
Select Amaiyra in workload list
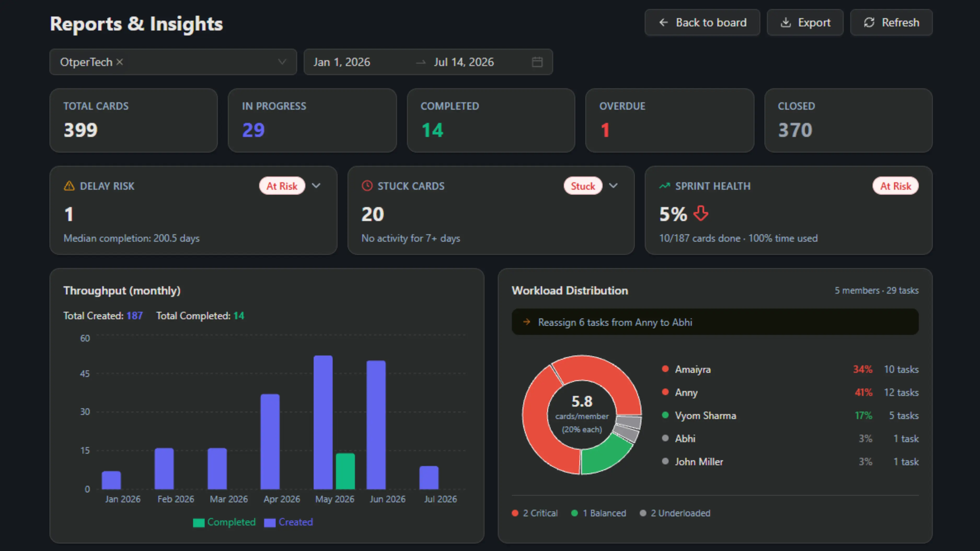pyautogui.click(x=790, y=369)
